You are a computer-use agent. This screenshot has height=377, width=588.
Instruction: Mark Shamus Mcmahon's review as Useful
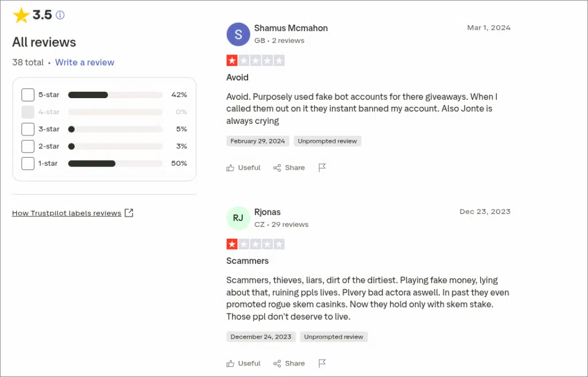243,168
